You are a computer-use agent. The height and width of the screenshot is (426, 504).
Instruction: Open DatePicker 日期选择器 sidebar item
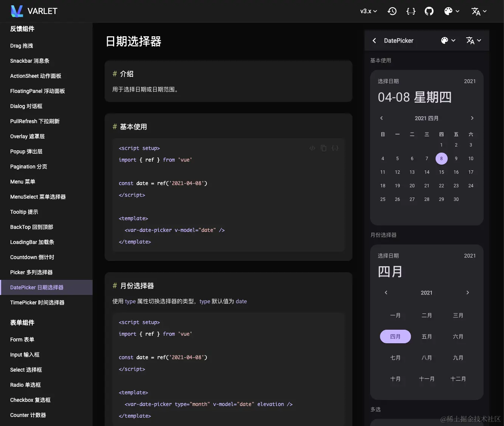(x=46, y=287)
